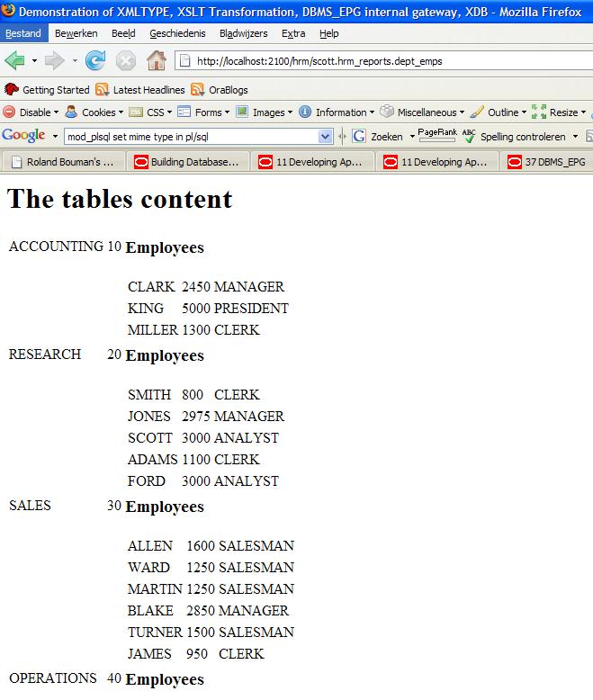Click The tables content heading
593x700 pixels.
coord(120,199)
